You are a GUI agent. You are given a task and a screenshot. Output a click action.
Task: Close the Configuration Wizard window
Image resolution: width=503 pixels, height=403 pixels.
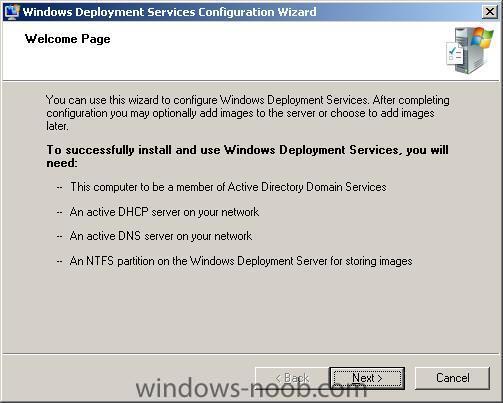[x=490, y=12]
